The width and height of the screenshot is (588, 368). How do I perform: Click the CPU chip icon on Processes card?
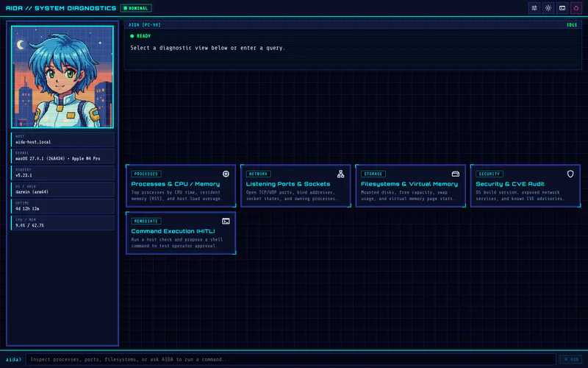pos(226,174)
